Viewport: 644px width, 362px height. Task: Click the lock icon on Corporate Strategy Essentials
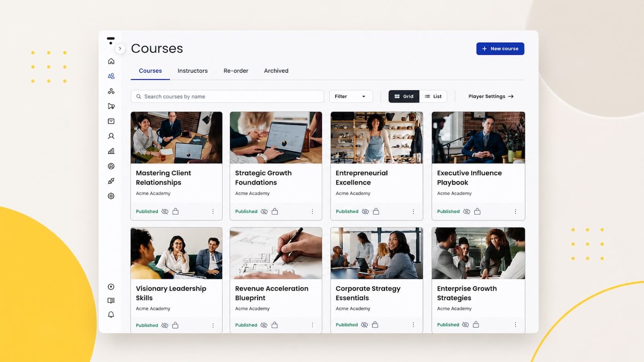pos(375,325)
